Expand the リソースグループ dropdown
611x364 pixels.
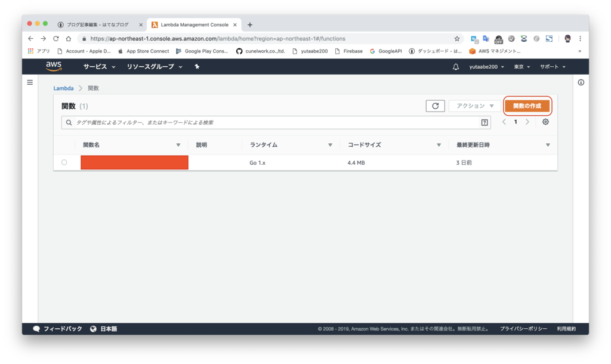[x=155, y=67]
